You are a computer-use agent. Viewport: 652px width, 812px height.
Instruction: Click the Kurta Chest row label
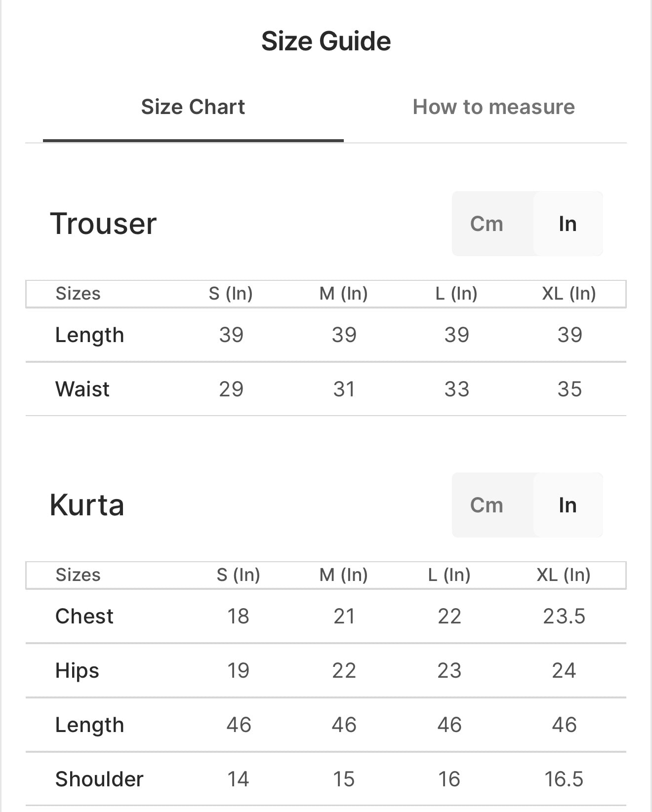tap(84, 617)
